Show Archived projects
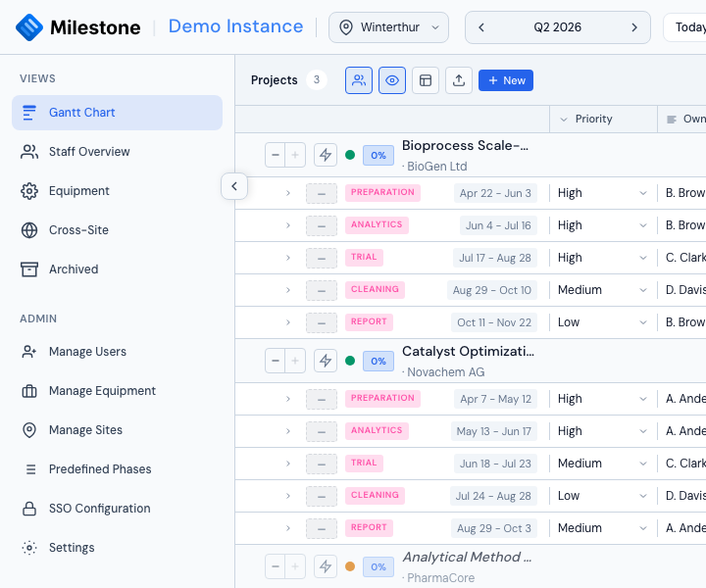 point(117,269)
